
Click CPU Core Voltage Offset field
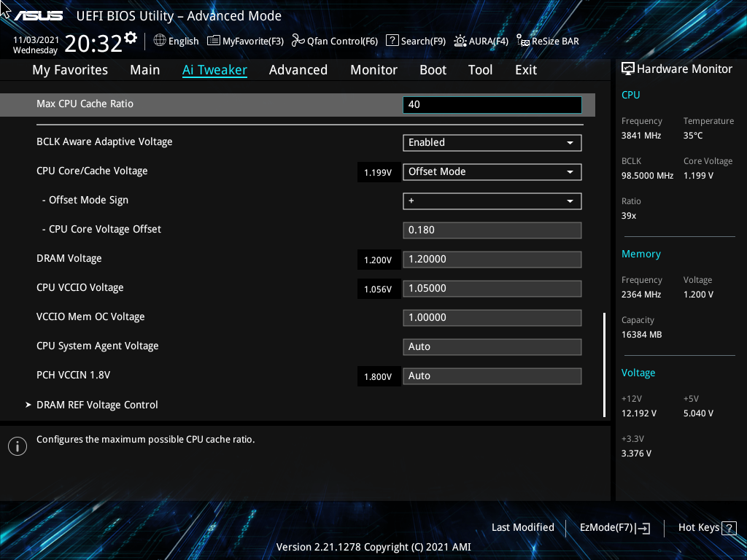[x=492, y=230]
